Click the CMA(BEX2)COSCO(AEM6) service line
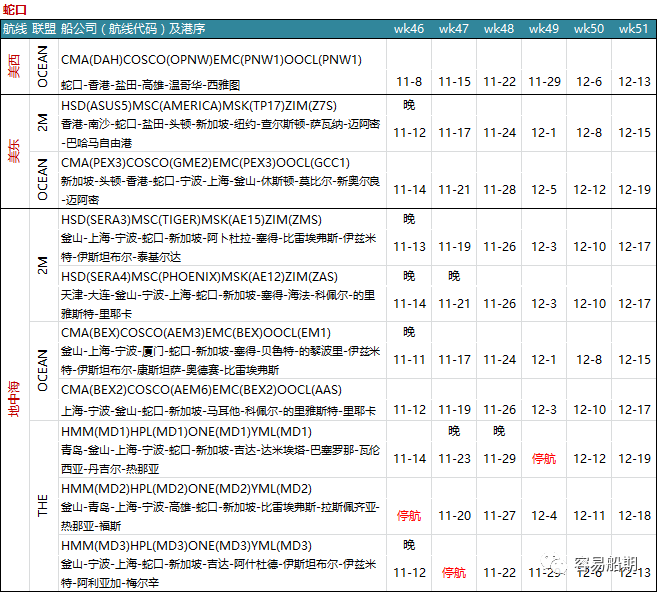This screenshot has height=593, width=658. coord(201,390)
